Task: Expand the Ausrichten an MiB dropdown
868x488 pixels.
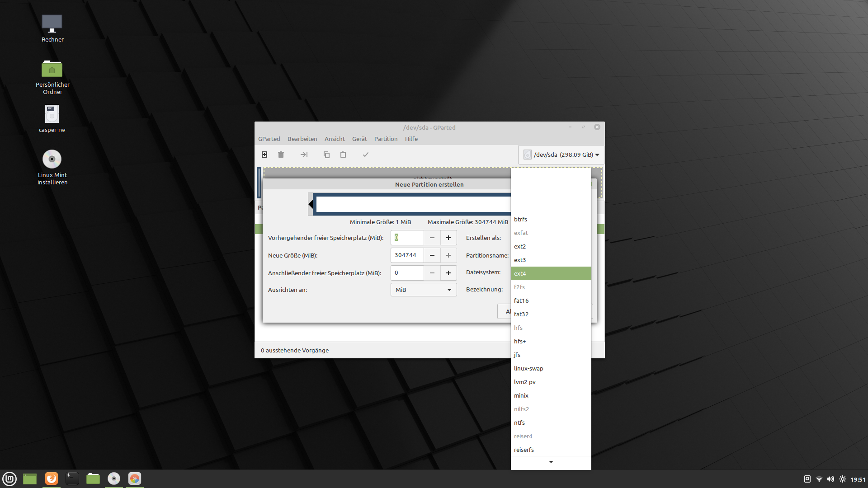Action: click(x=424, y=290)
